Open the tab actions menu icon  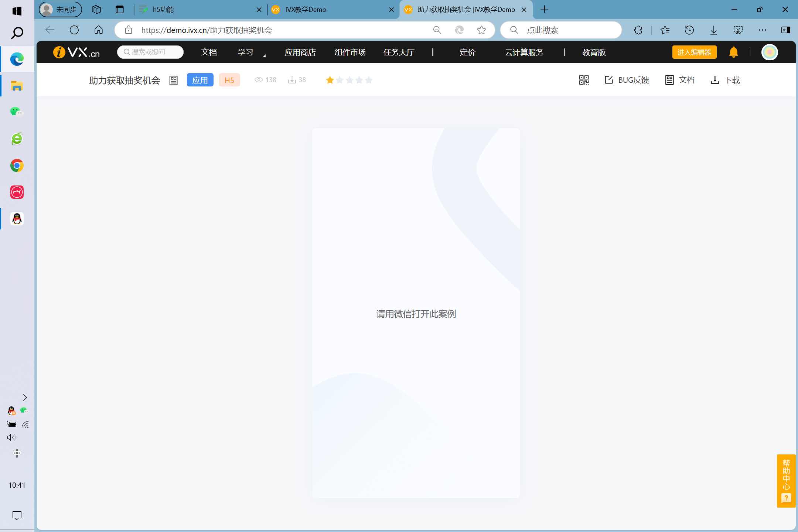pos(120,10)
